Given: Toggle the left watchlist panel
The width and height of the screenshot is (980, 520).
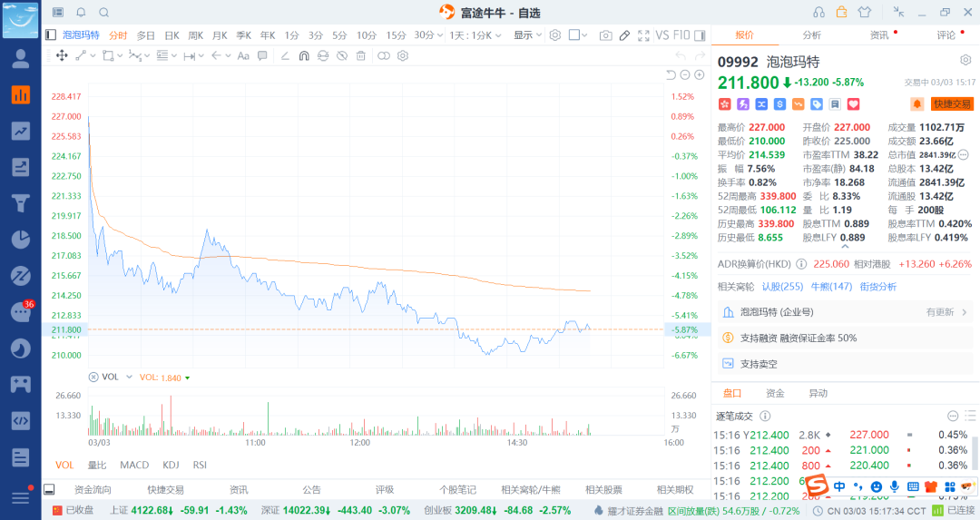Looking at the screenshot, I should (x=51, y=35).
